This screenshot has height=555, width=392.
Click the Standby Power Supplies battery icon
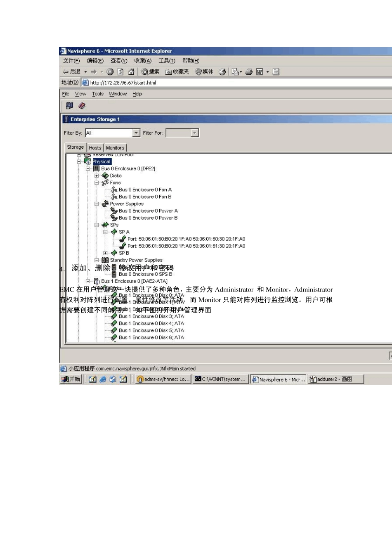(105, 260)
